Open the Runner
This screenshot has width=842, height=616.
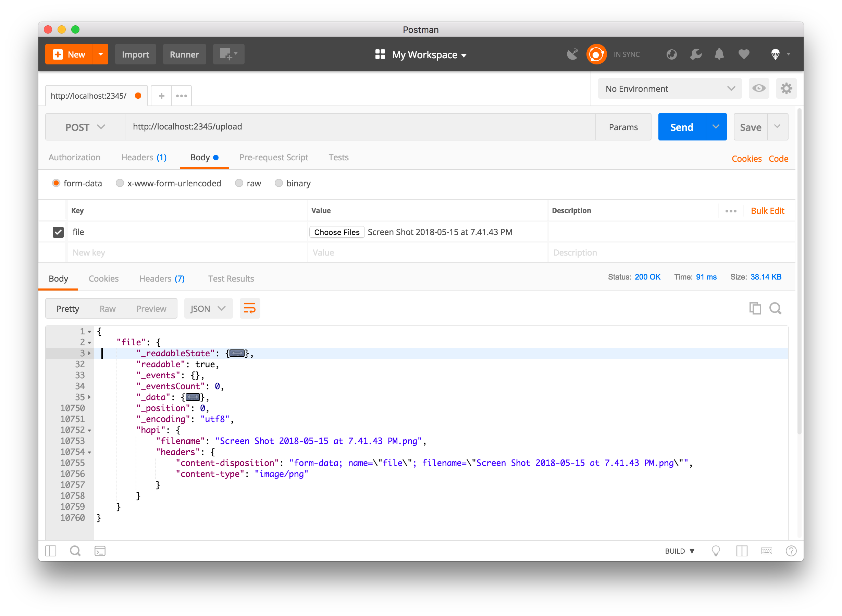click(184, 54)
